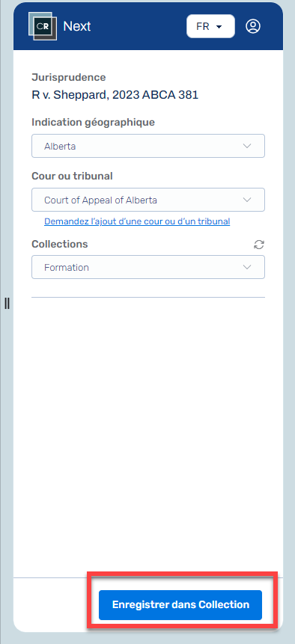Screen dimensions: 295x644
Task: Click the Indication géographique field label
Action: click(94, 123)
